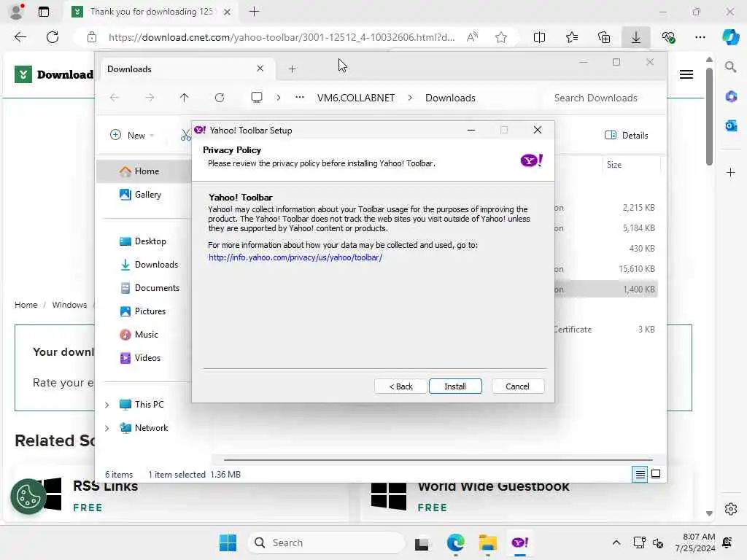The width and height of the screenshot is (747, 560).
Task: Cancel the Yahoo! Toolbar Setup
Action: pyautogui.click(x=517, y=386)
